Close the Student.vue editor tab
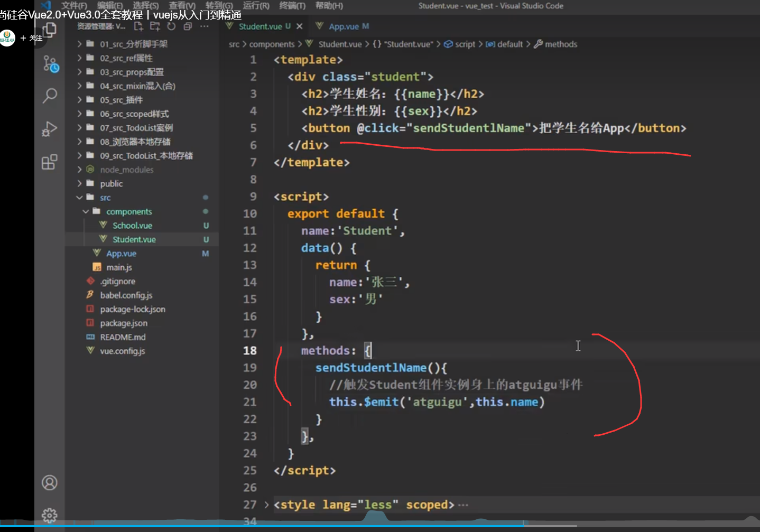Screen dimensions: 760x532 click(300, 26)
